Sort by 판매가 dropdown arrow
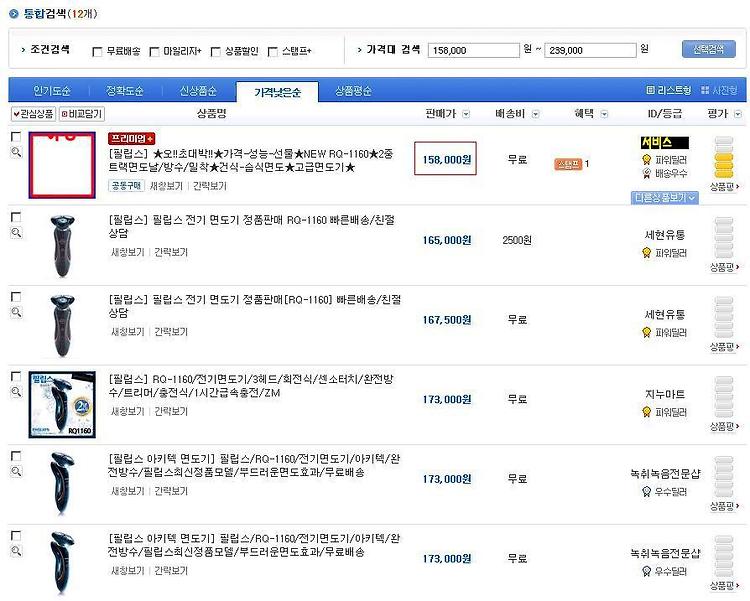This screenshot has width=750, height=601. 466,114
